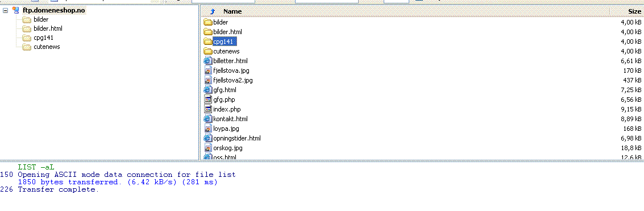Click the 9,15 kB size cell
Viewport: 644px width, 211px height.
631,109
